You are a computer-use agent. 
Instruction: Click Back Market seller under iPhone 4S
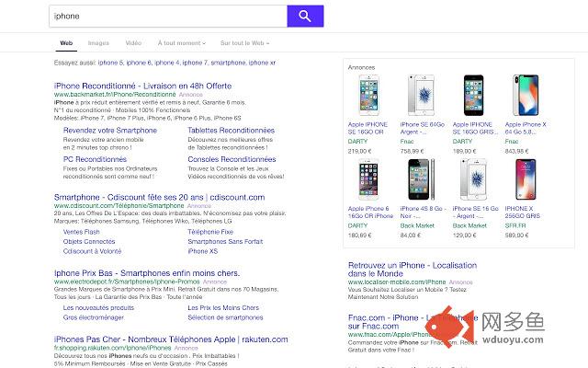pyautogui.click(x=417, y=225)
